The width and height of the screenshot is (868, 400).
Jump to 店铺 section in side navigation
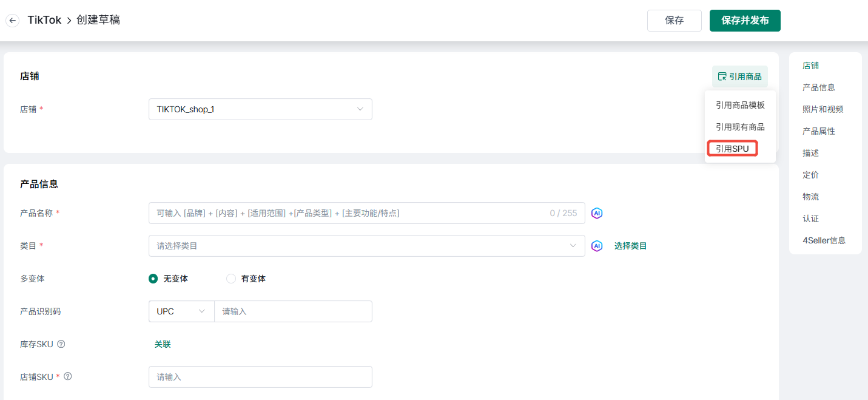810,66
